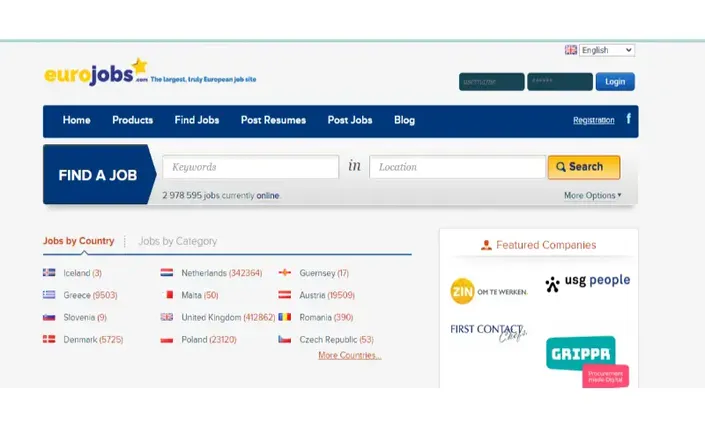The height and width of the screenshot is (427, 705).
Task: Click the 'online' link under keywords
Action: pos(268,196)
